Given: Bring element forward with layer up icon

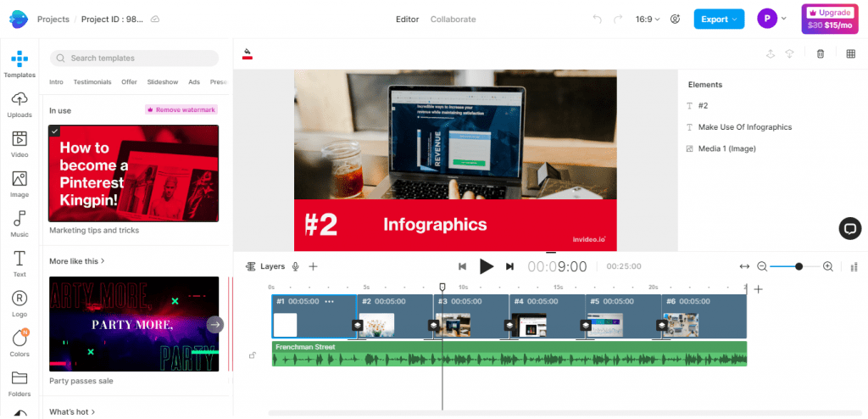Looking at the screenshot, I should click(x=770, y=53).
